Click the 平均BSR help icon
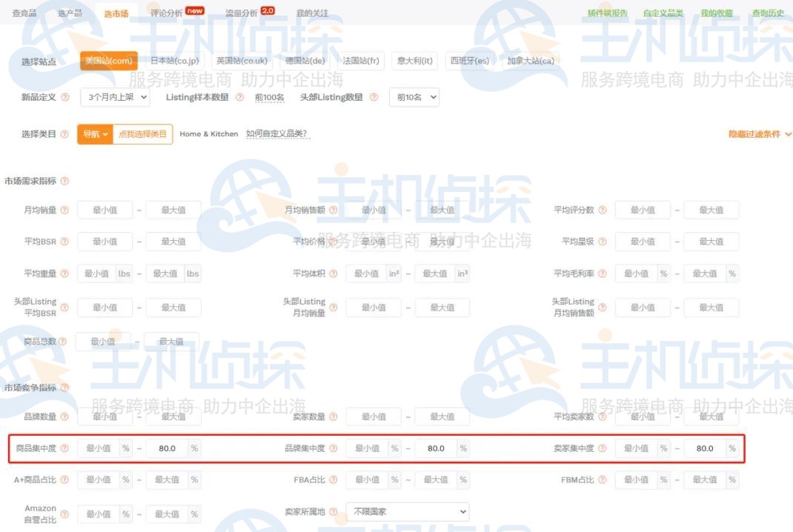Viewport: 793px width, 532px height. click(x=64, y=241)
